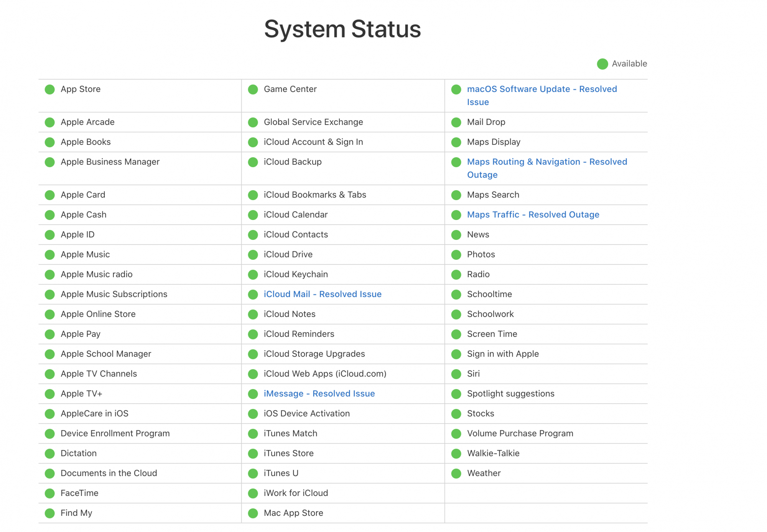Image resolution: width=767 pixels, height=532 pixels.
Task: Select the FaceTime service row
Action: click(x=79, y=493)
